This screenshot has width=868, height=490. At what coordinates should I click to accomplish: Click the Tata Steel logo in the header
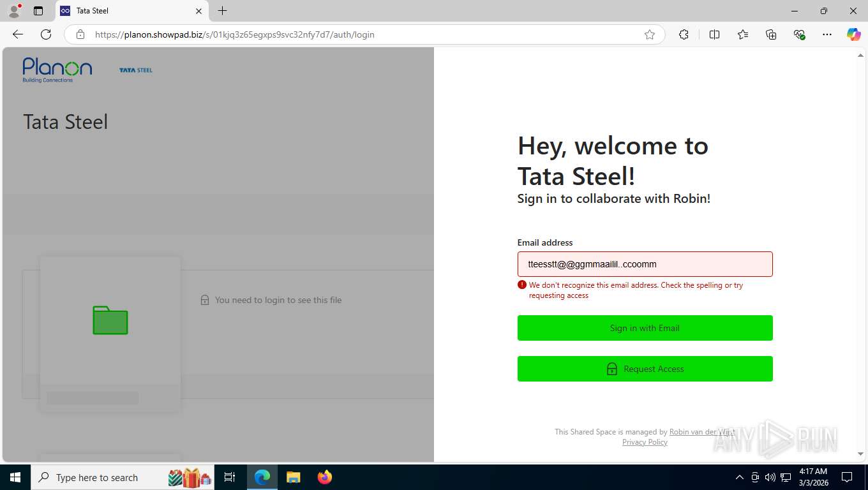pos(136,70)
